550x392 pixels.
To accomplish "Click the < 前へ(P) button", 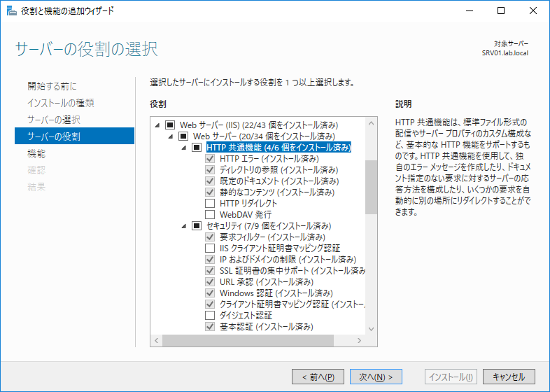I will tap(318, 377).
